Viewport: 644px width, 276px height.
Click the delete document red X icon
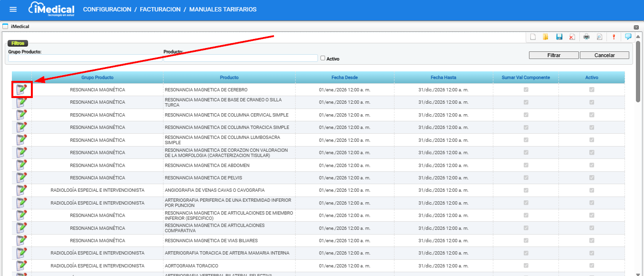pos(572,37)
